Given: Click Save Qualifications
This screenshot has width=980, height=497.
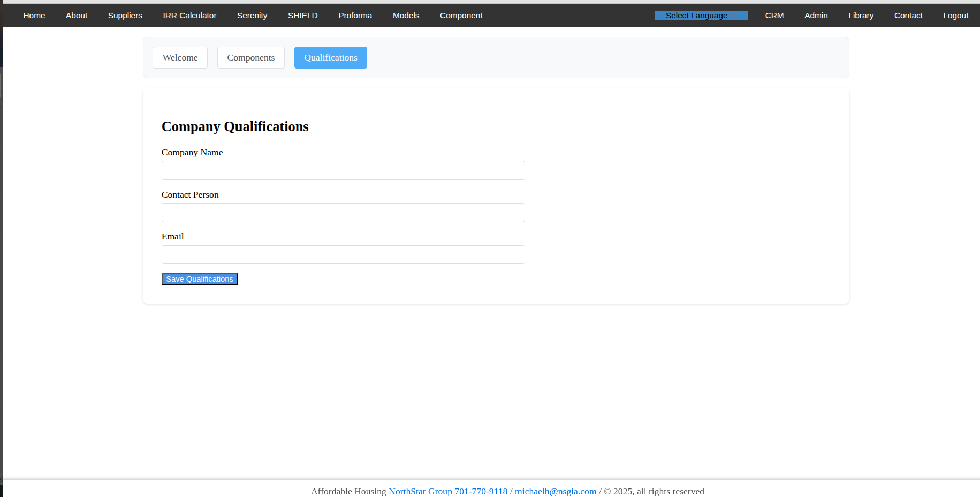Looking at the screenshot, I should click(x=199, y=278).
